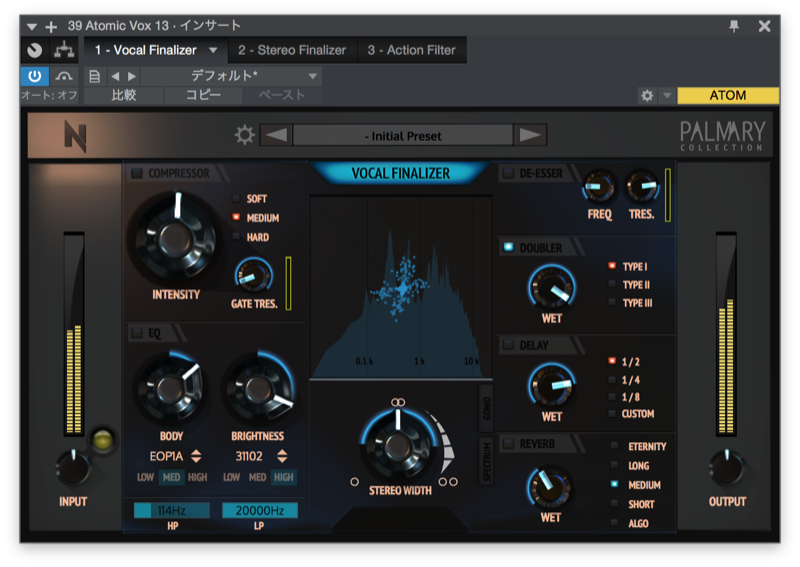Click the automation mode curve icon

coord(64,77)
